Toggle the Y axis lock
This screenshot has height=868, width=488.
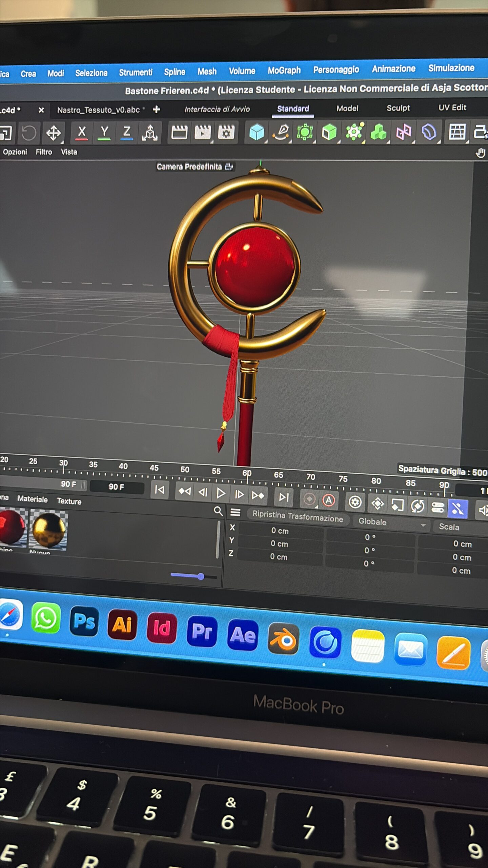tap(104, 132)
